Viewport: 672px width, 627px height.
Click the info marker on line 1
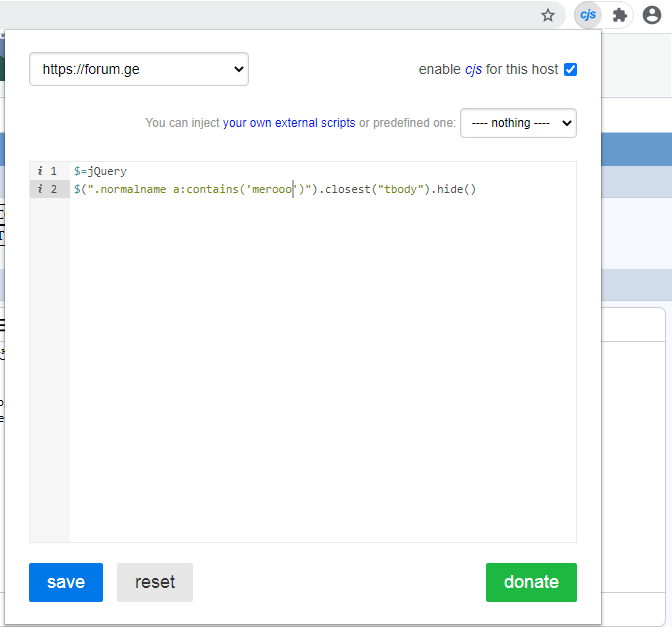[x=40, y=171]
